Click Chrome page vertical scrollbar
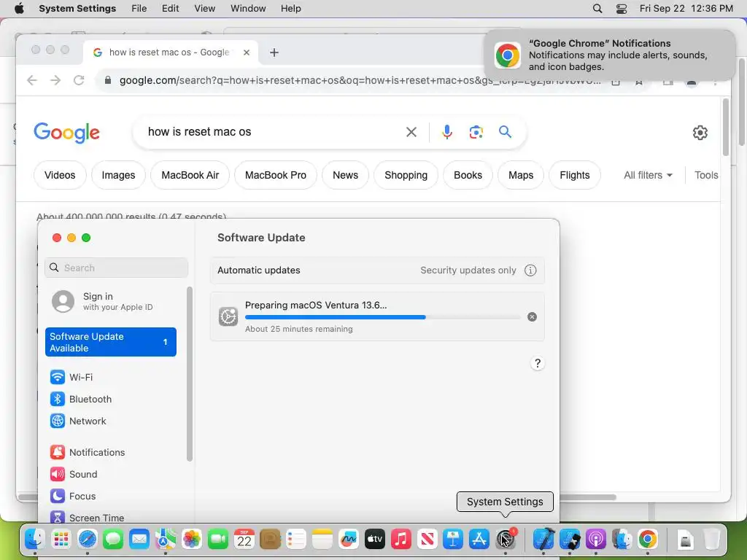The height and width of the screenshot is (560, 747). 726,127
